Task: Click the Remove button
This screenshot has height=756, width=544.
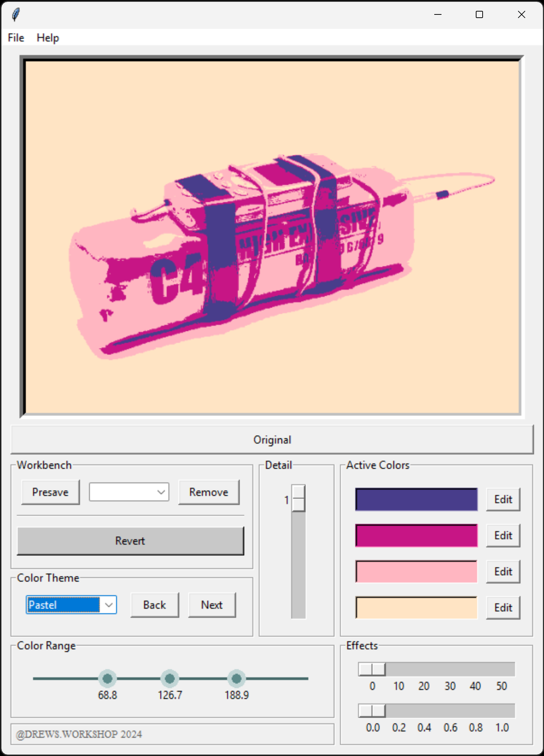Action: 209,492
